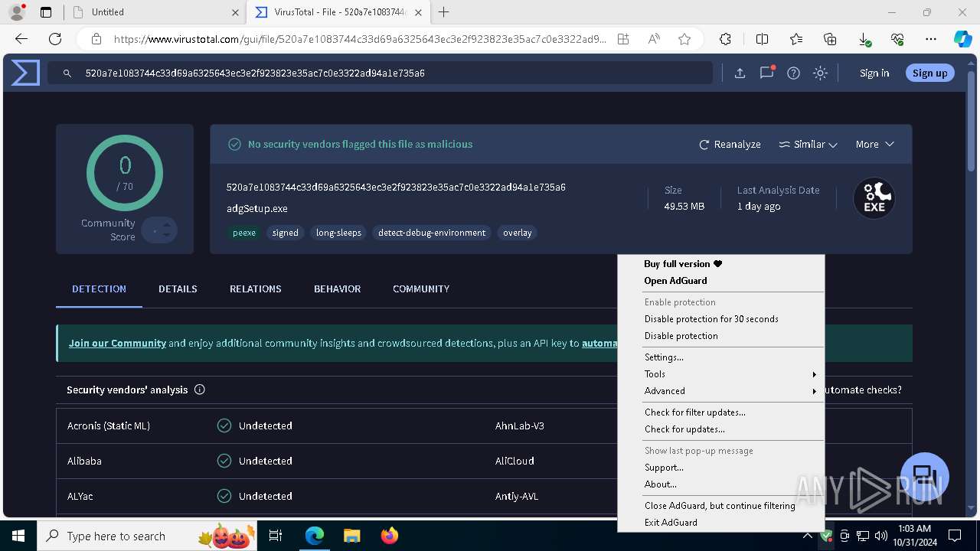Select Disable protection for 30 seconds
Screen dimensions: 980x551
(720, 319)
